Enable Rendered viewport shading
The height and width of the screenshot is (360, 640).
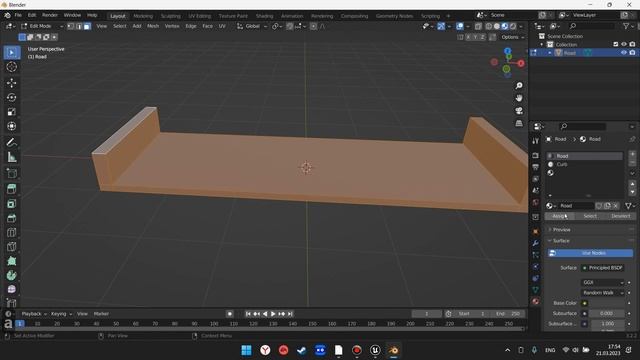click(x=513, y=26)
